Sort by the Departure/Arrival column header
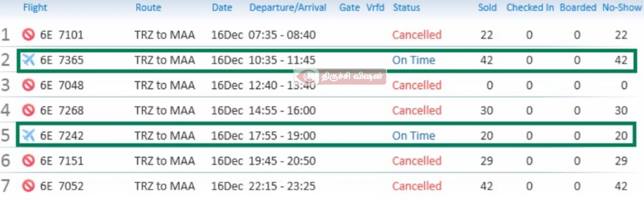Screen dimensions: 644x200 287,7
